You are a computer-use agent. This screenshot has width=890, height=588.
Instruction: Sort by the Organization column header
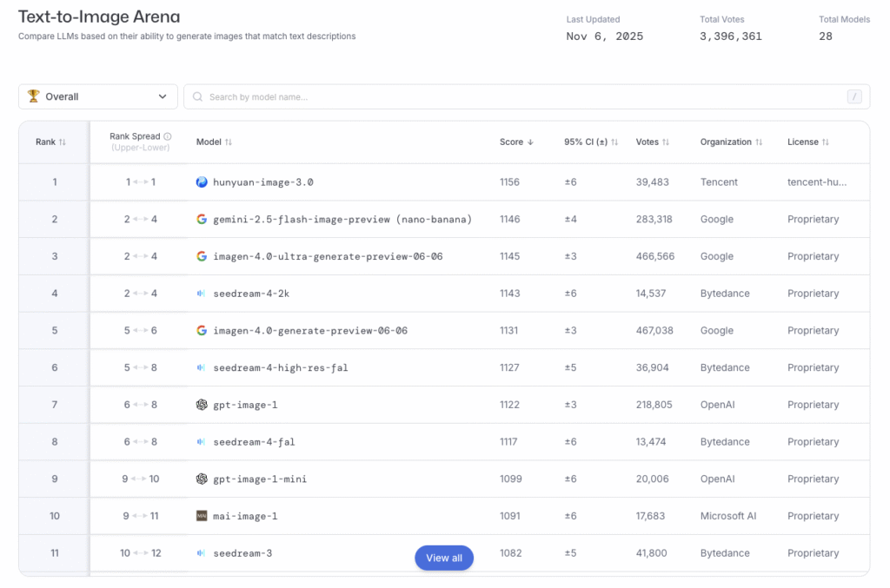731,142
